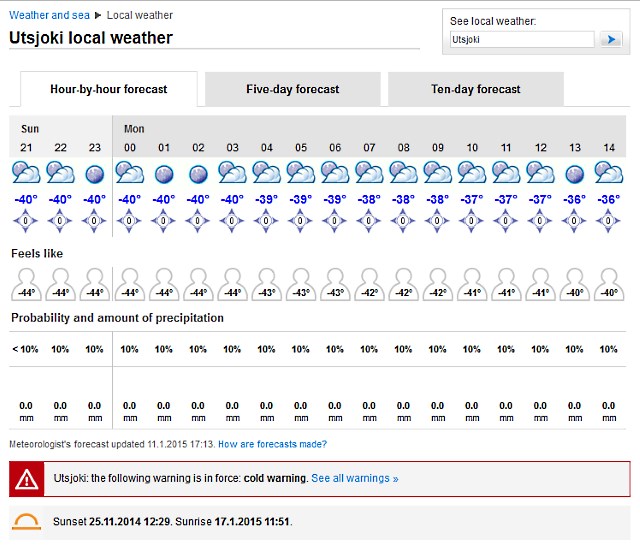The image size is (640, 546).
Task: Open How are forecasts made link
Action: click(x=272, y=444)
